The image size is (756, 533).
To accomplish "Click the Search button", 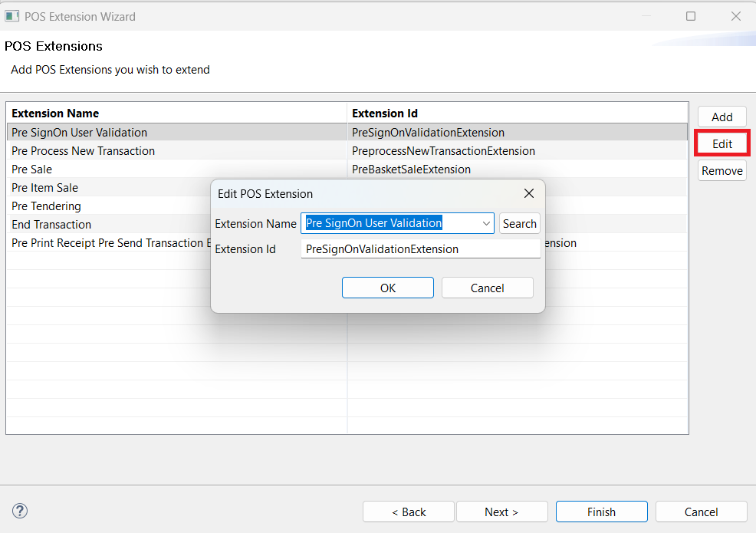I will [519, 223].
